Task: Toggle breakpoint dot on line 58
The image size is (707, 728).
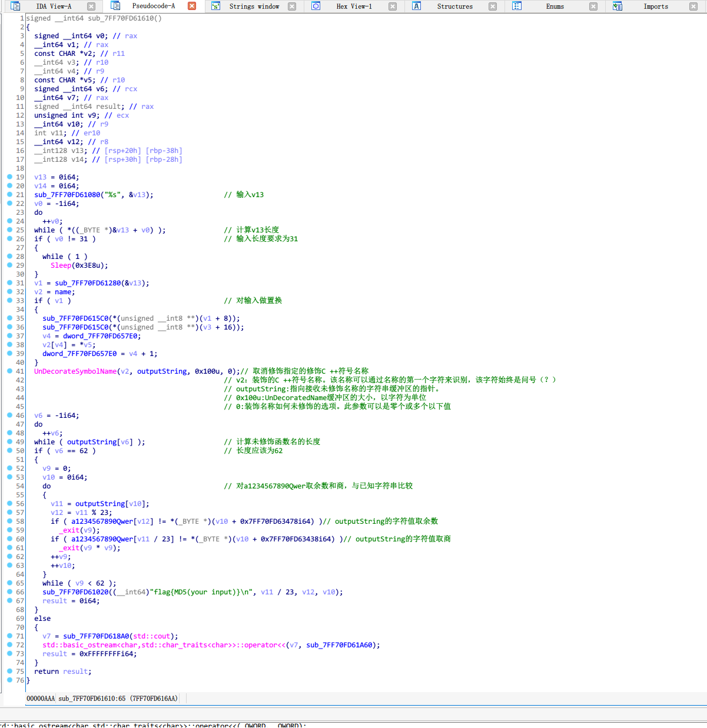Action: tap(9, 521)
